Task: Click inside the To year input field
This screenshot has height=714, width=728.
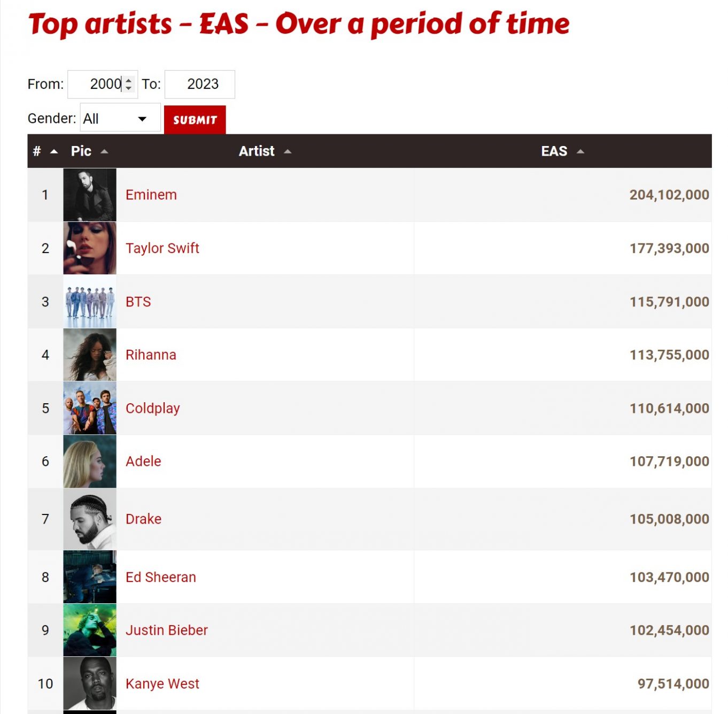Action: click(199, 84)
